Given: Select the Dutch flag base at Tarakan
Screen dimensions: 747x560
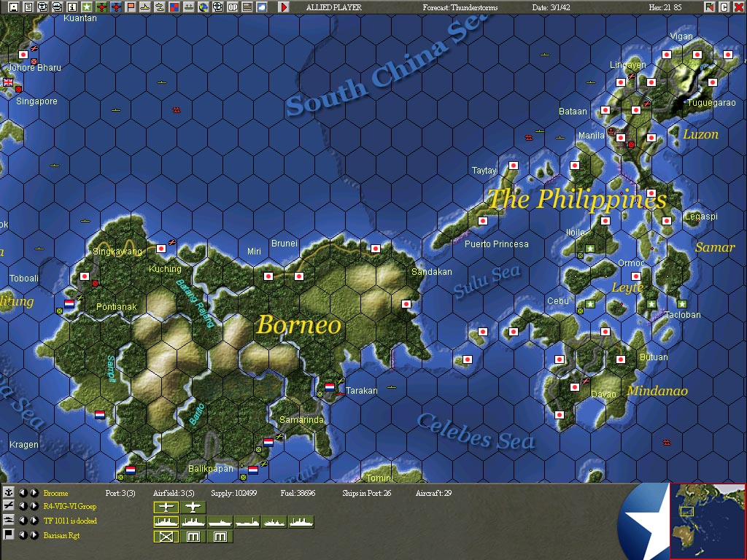Looking at the screenshot, I should tap(330, 387).
